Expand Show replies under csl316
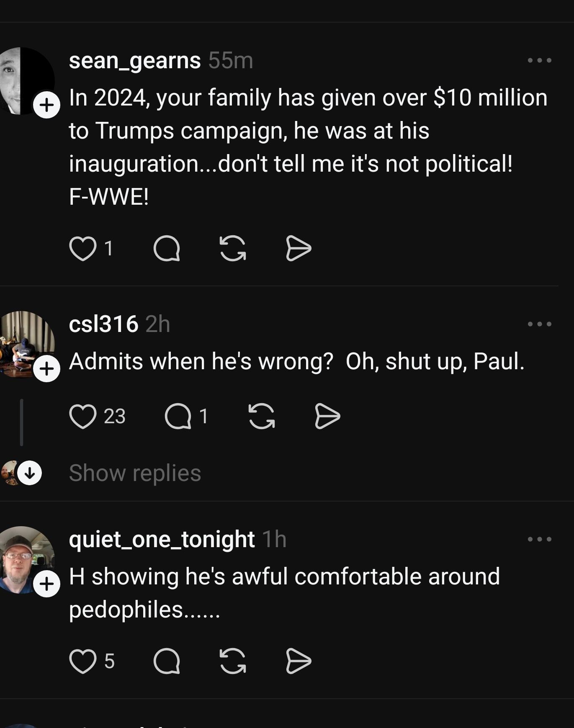Viewport: 574px width, 728px height. [135, 473]
